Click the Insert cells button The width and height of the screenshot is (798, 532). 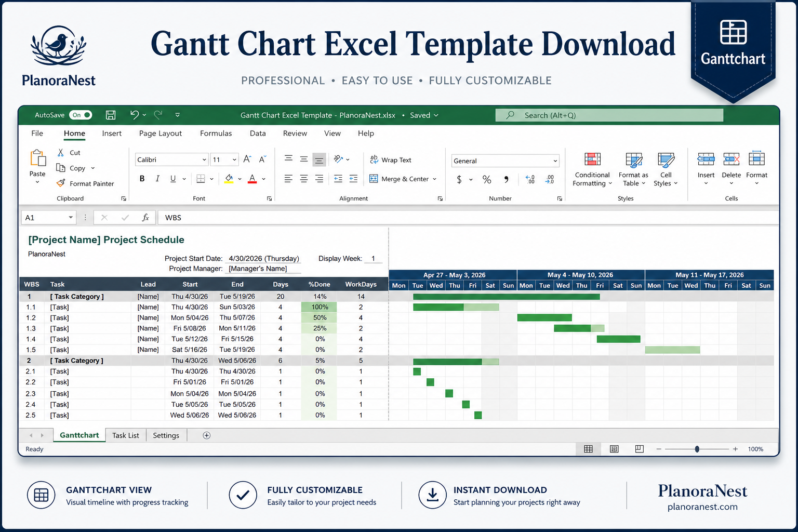click(x=706, y=168)
